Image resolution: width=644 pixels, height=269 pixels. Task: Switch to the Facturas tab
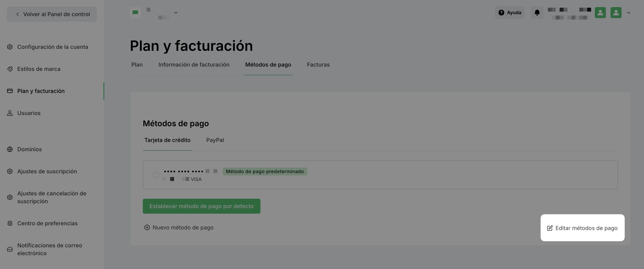pyautogui.click(x=318, y=65)
